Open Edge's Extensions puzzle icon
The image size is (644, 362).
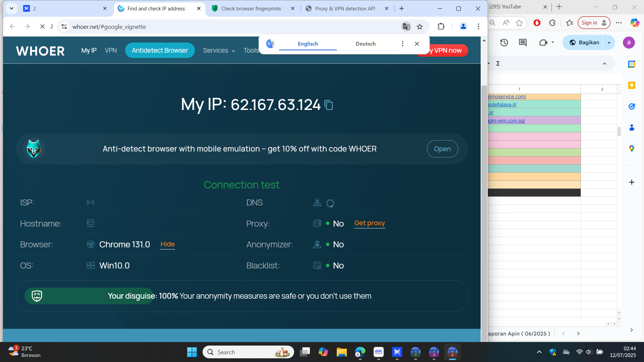(552, 23)
